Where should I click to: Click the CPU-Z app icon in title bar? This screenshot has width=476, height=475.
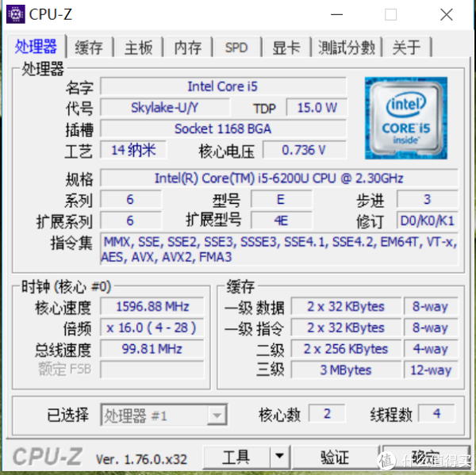(16, 14)
